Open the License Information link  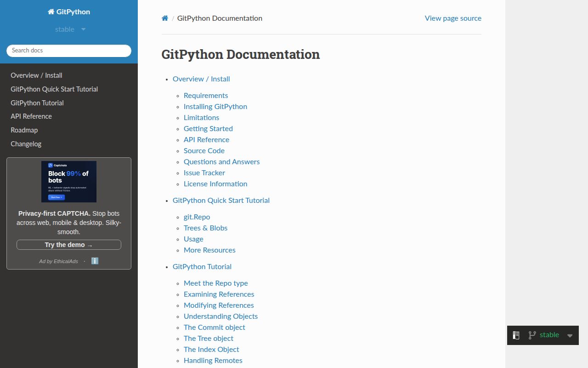(x=215, y=184)
